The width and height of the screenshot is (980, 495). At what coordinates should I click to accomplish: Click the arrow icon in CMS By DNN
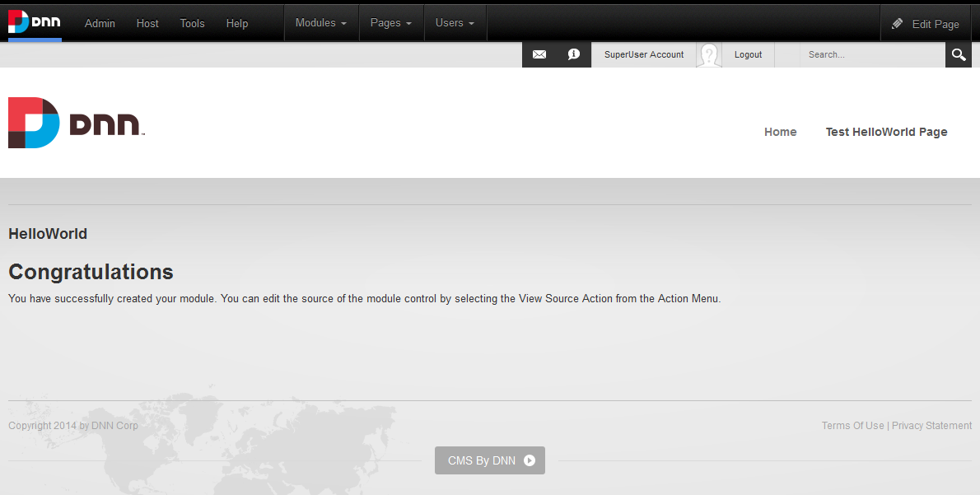pos(530,460)
